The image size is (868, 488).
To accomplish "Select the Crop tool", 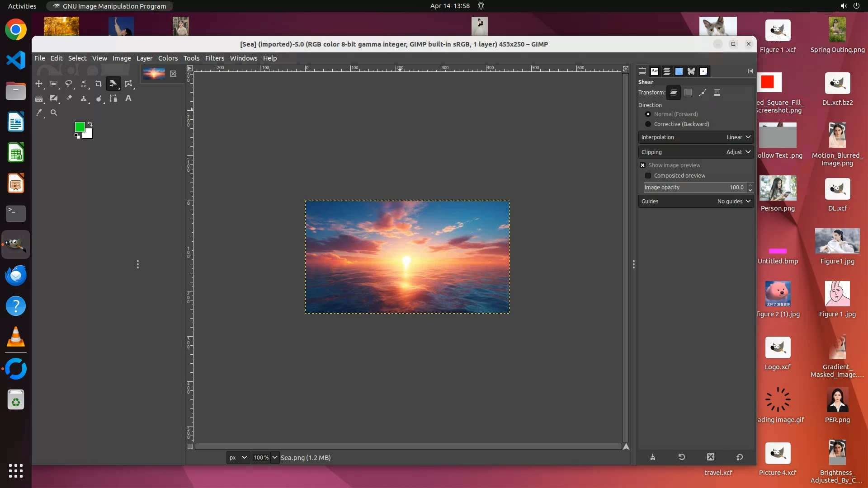I will tap(98, 84).
